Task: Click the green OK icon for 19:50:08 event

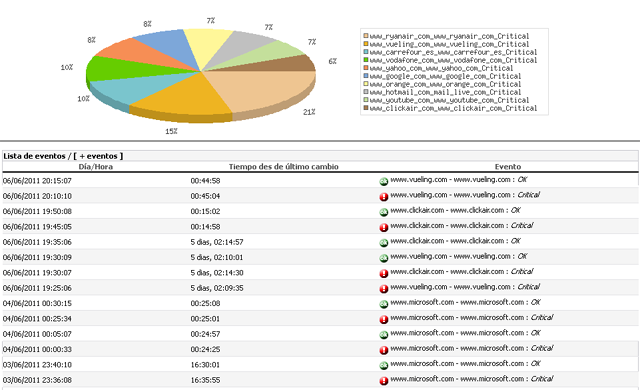Action: (384, 212)
